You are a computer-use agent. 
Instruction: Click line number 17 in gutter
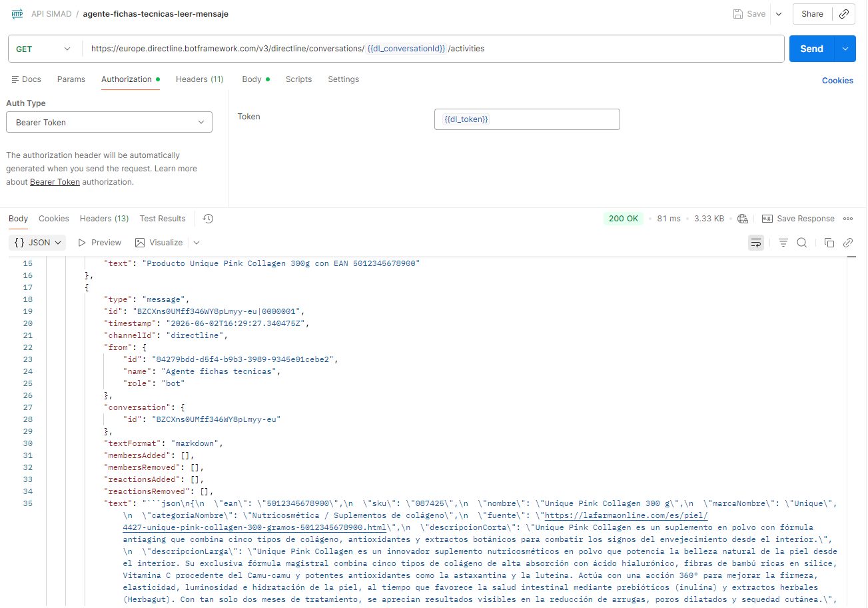tap(27, 287)
